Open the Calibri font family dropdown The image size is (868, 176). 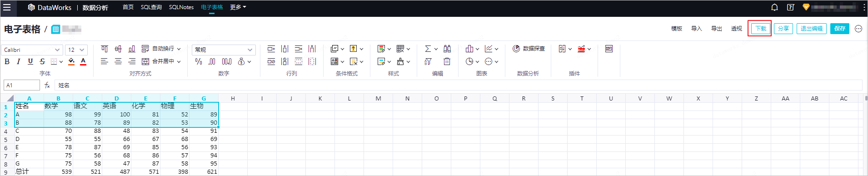click(x=32, y=50)
